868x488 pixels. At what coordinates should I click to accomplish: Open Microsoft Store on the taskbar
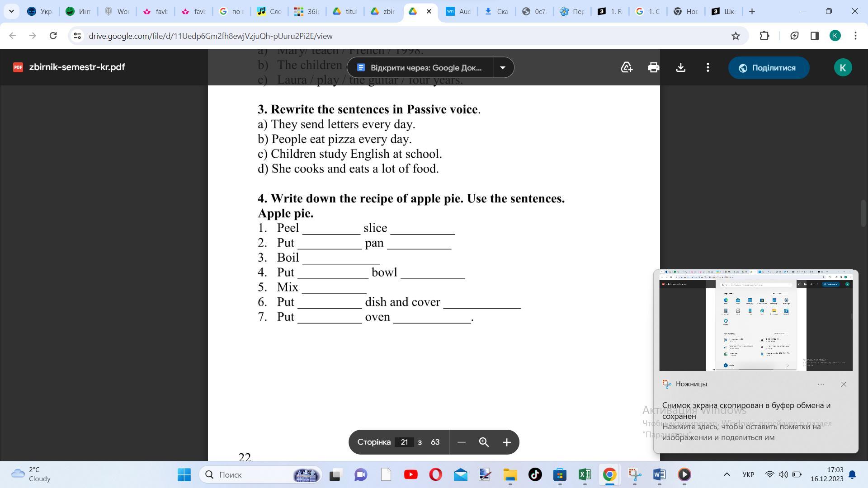[560, 474]
